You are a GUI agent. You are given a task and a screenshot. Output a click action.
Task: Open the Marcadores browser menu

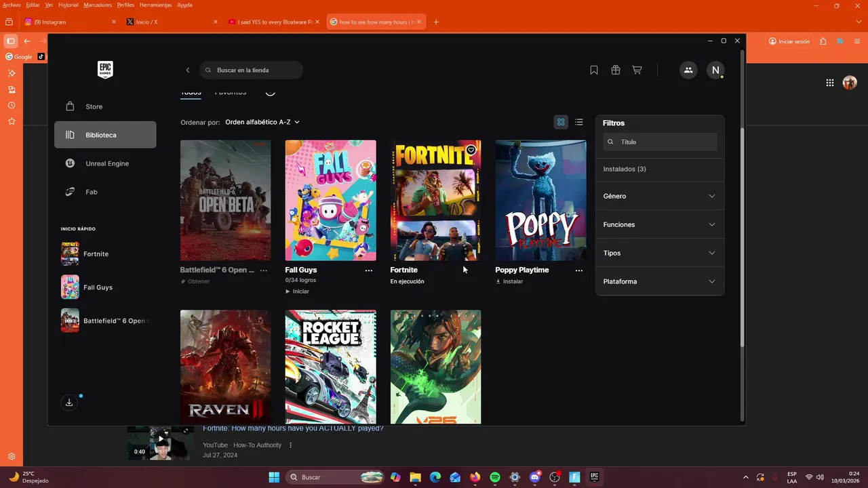98,5
